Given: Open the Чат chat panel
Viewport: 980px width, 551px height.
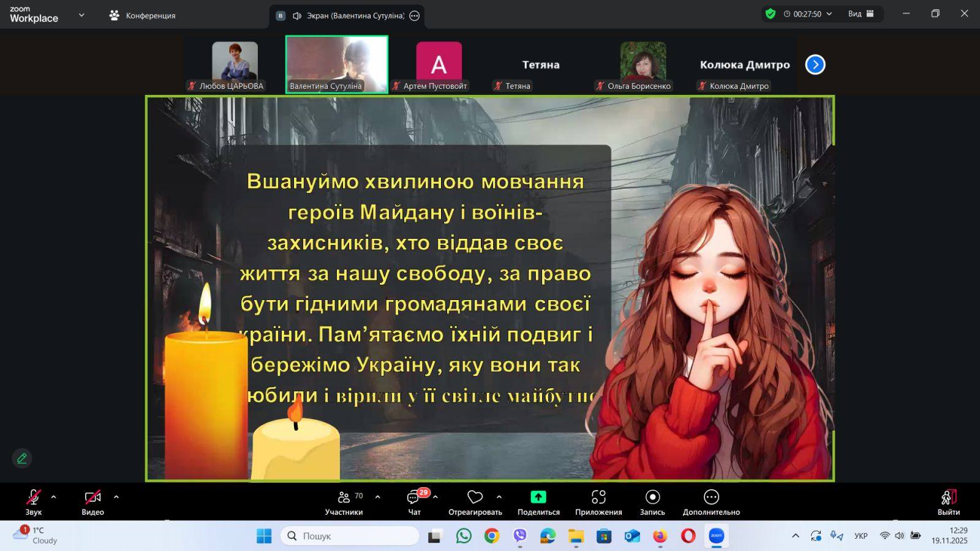Looking at the screenshot, I should point(415,502).
